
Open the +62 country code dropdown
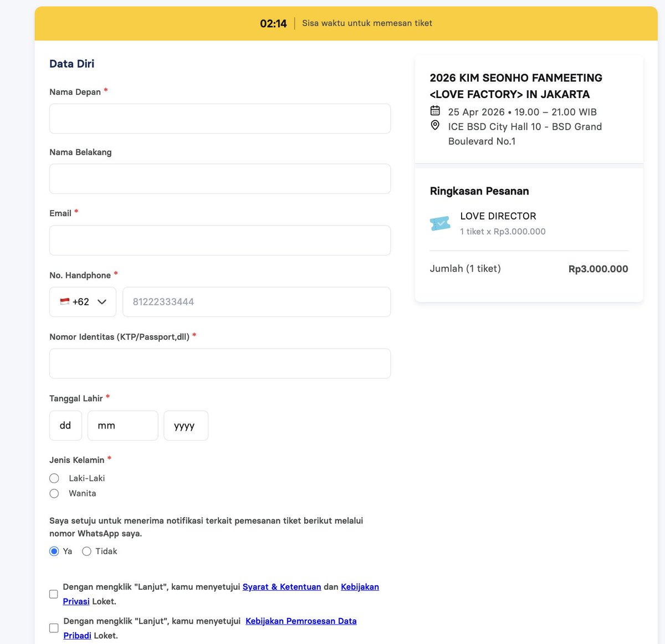[83, 302]
